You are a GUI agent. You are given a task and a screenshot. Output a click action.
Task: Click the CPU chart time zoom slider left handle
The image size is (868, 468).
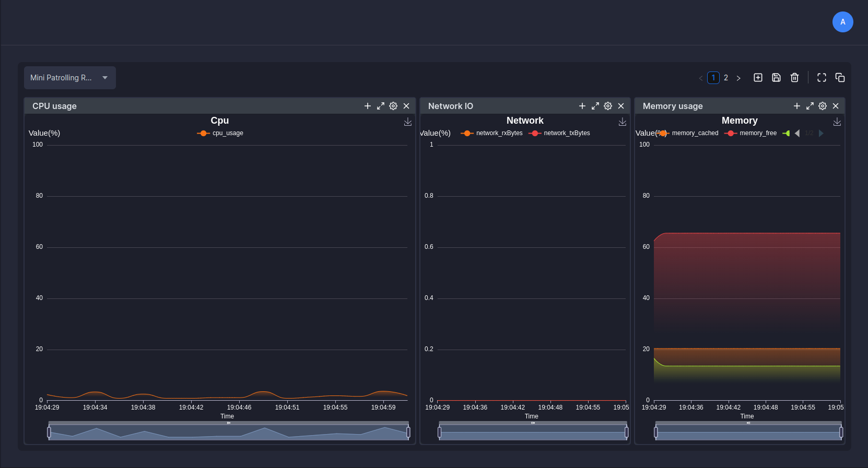coord(49,432)
